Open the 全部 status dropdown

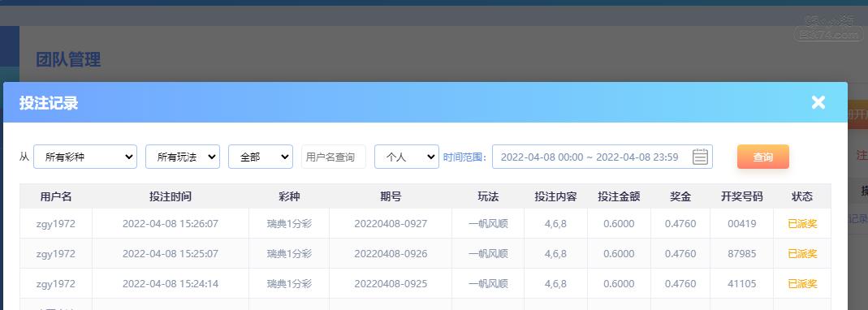[x=261, y=157]
